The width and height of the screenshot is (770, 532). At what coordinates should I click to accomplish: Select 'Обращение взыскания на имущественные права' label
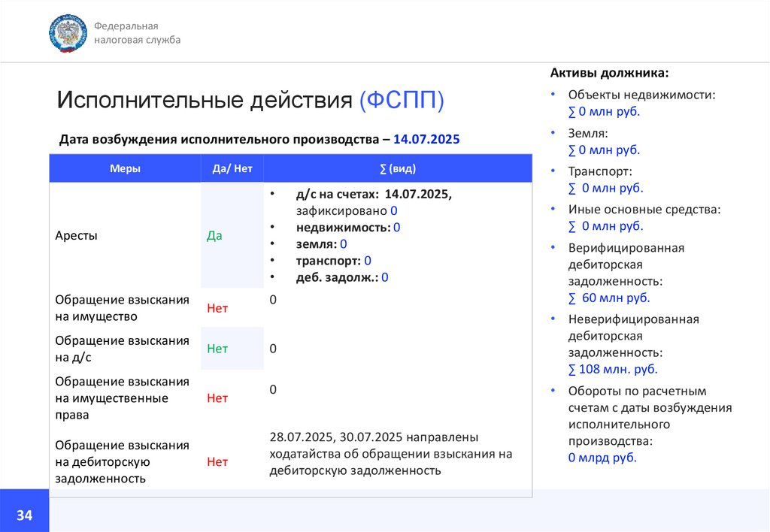tap(123, 398)
